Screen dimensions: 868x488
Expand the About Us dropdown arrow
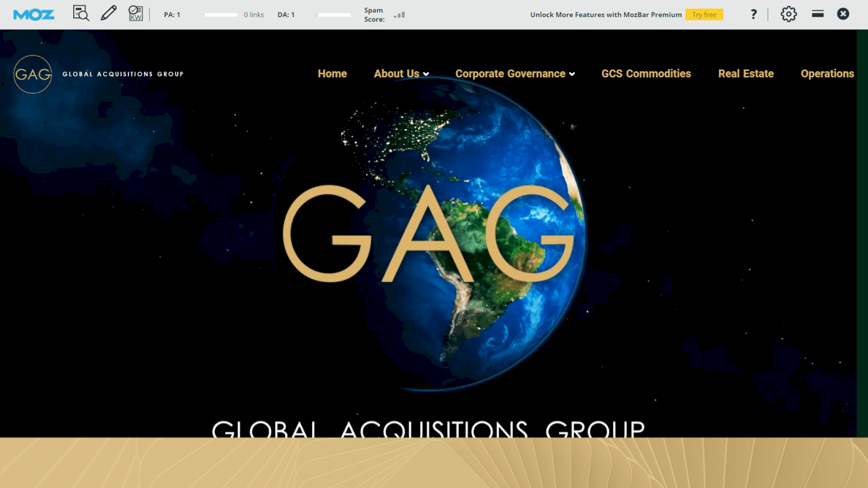click(x=426, y=74)
